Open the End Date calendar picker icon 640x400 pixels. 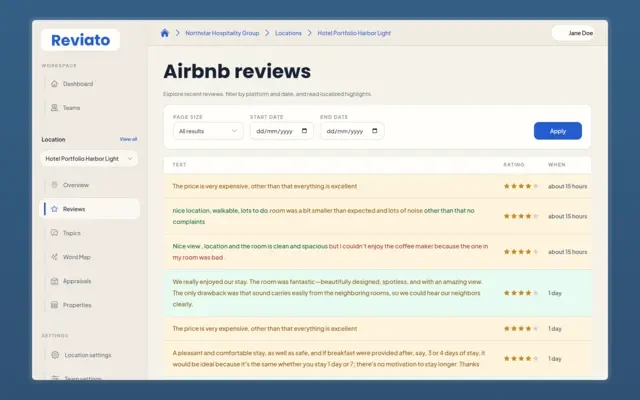[375, 131]
